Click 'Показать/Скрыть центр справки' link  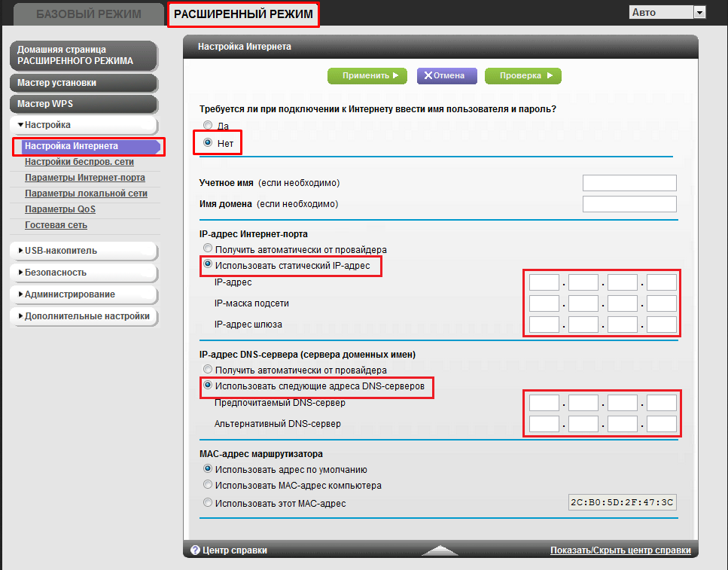[620, 550]
